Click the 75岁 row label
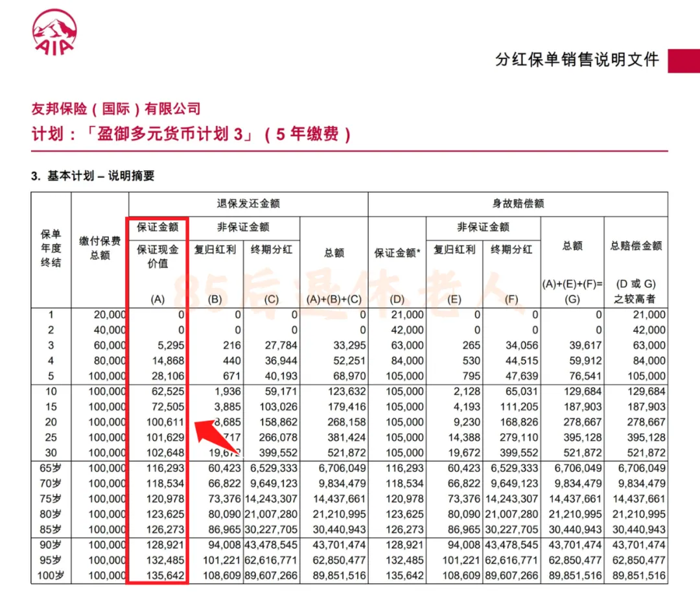The image size is (700, 594). coord(51,499)
